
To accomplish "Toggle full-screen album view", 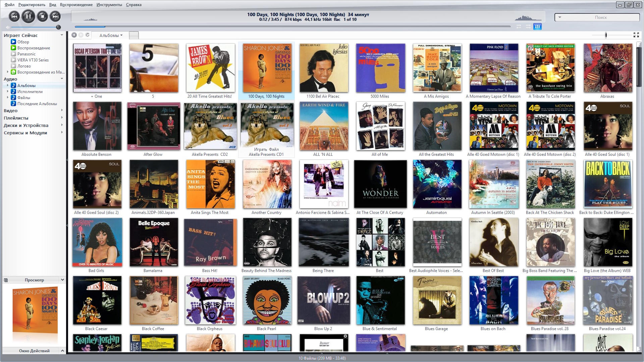I will coord(636,35).
